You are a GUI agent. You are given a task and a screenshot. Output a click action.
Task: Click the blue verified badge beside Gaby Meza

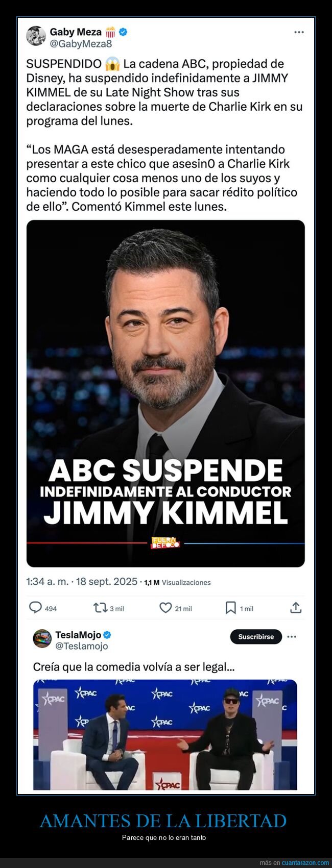click(123, 32)
